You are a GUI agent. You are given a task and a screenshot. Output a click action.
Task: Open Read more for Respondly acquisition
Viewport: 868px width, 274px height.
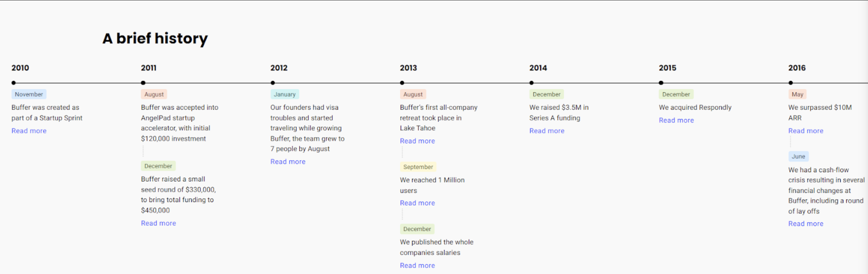676,120
